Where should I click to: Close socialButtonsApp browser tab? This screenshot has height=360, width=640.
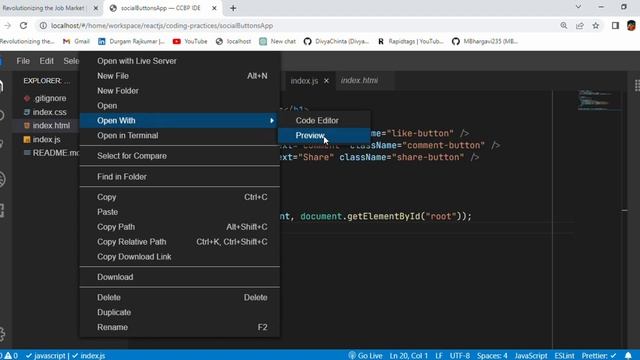click(214, 8)
